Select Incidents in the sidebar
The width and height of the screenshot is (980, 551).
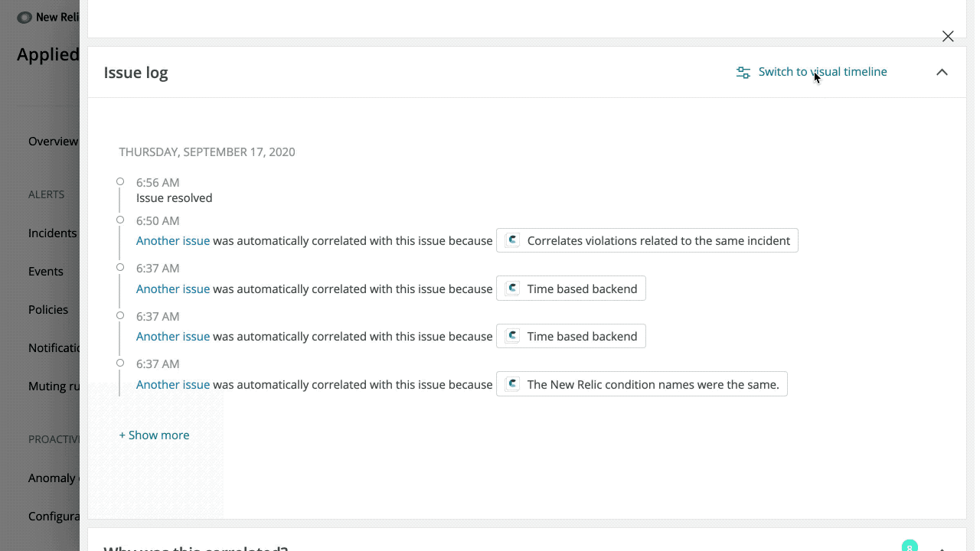tap(51, 233)
